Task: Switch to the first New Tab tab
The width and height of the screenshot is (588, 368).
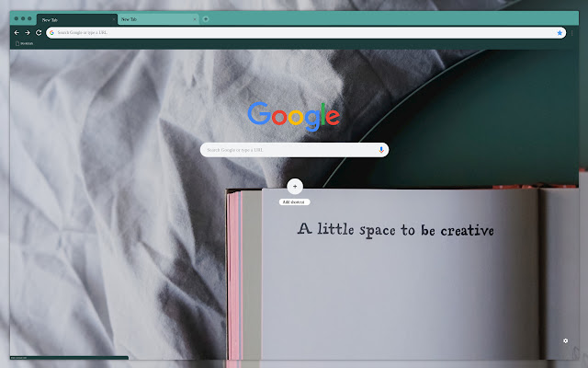Action: (x=77, y=19)
